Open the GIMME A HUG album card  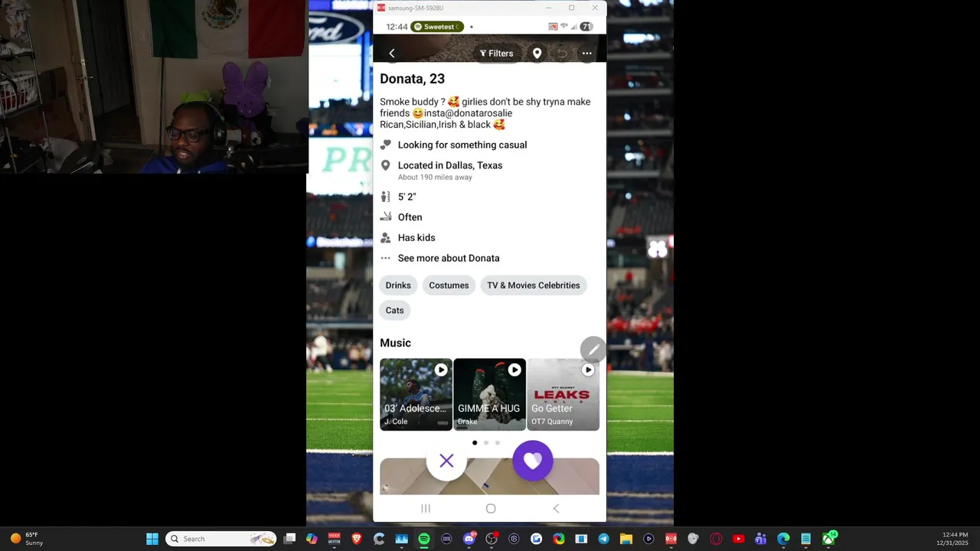point(489,395)
